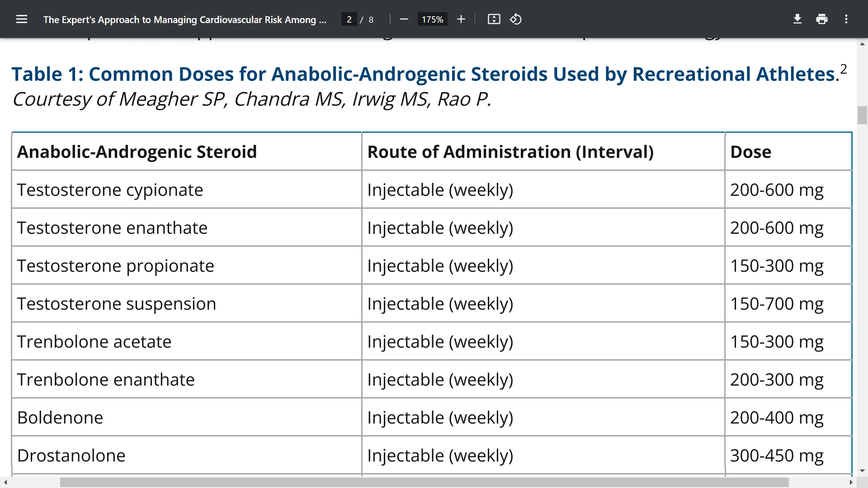Click the page number input field

point(349,19)
